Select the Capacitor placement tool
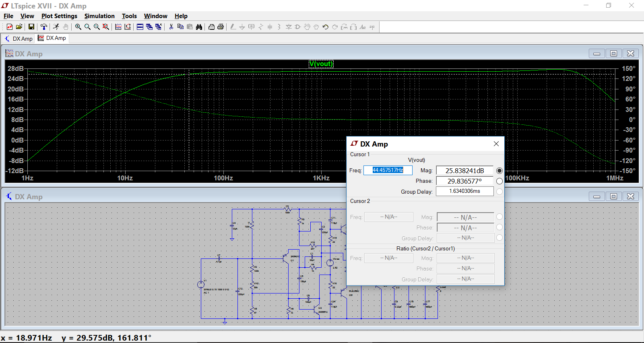644x343 pixels. [x=270, y=27]
